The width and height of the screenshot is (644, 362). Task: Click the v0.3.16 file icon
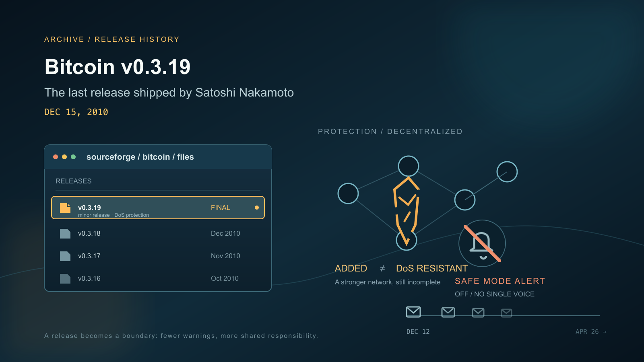click(x=65, y=278)
